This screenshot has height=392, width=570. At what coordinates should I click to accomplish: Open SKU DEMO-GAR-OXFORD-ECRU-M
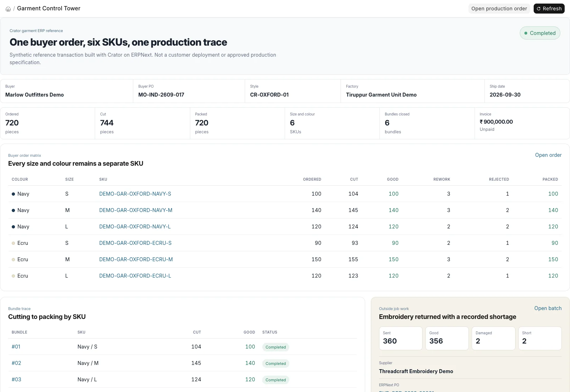136,259
